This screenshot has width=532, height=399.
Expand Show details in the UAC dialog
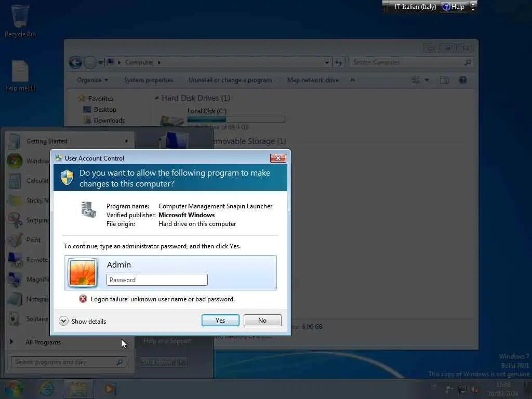click(x=83, y=321)
